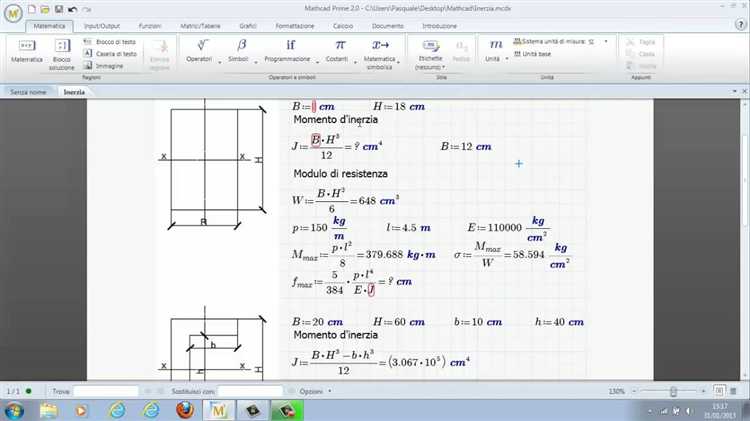The image size is (750, 421).
Task: Expand the Unità dropdown arrow
Action: point(507,59)
